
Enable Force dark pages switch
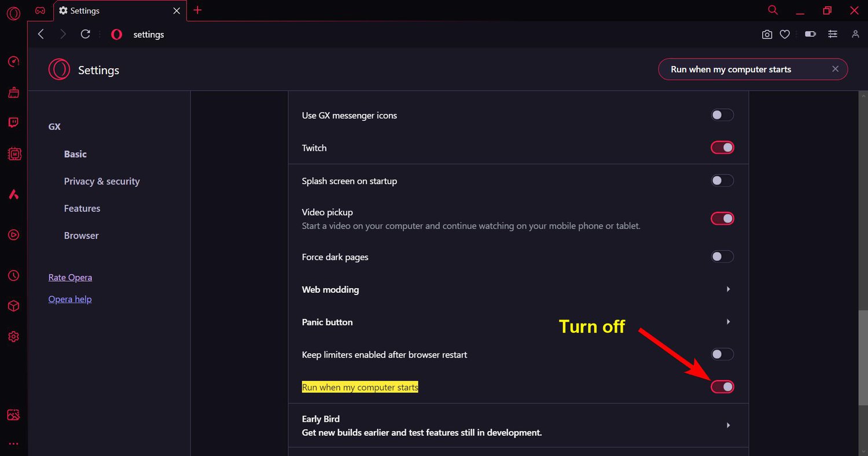[x=722, y=256]
